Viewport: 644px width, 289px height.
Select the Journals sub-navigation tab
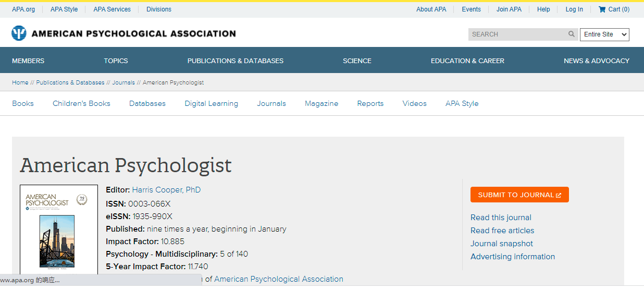pos(271,103)
